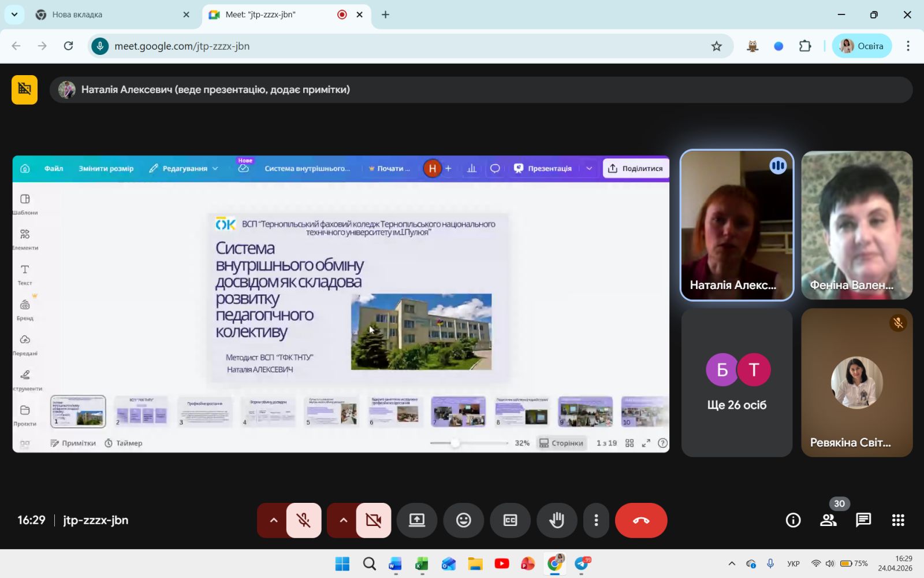The image size is (924, 578).
Task: Open the activities grid icon
Action: 897,520
